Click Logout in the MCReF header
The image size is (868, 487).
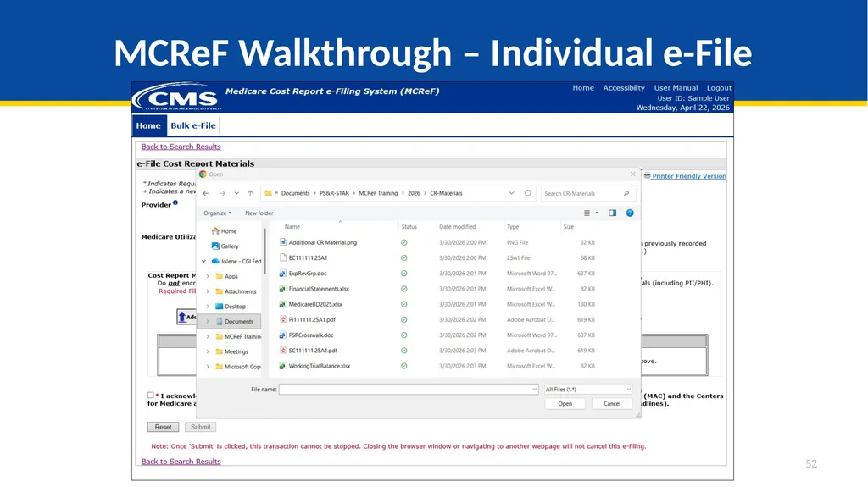coord(719,88)
